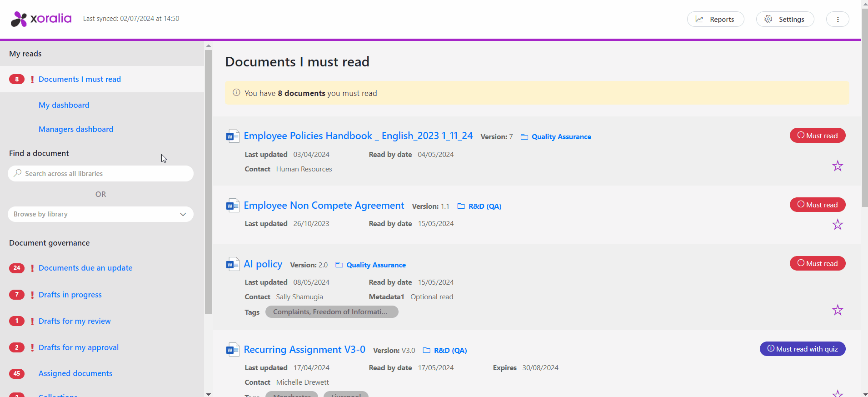Click Word file icon beside AI policy

pos(233,264)
